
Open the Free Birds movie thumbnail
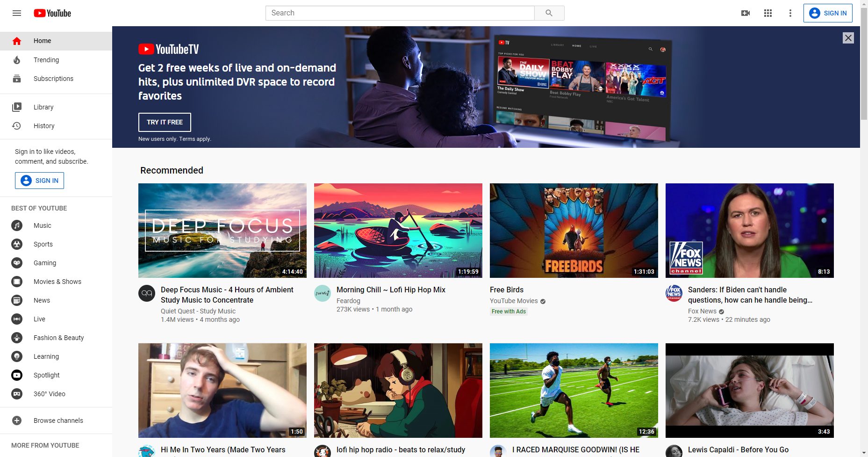[x=574, y=231]
